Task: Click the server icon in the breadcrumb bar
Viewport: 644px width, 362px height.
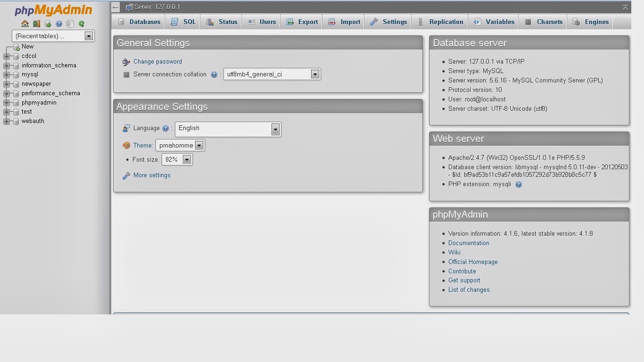Action: [x=129, y=7]
